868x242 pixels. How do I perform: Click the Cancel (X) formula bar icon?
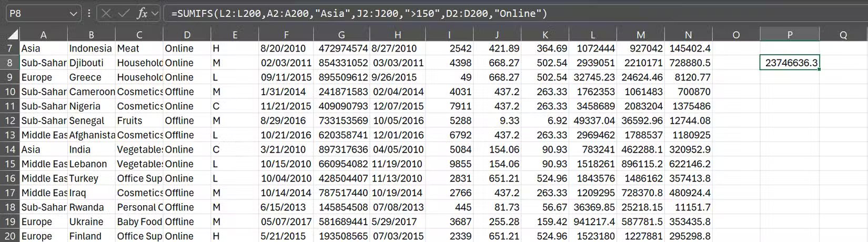pos(106,13)
